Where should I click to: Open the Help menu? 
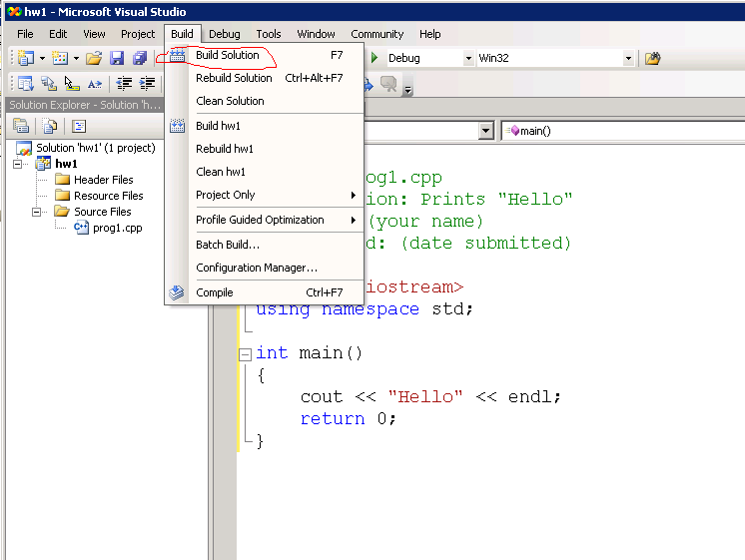click(x=430, y=34)
